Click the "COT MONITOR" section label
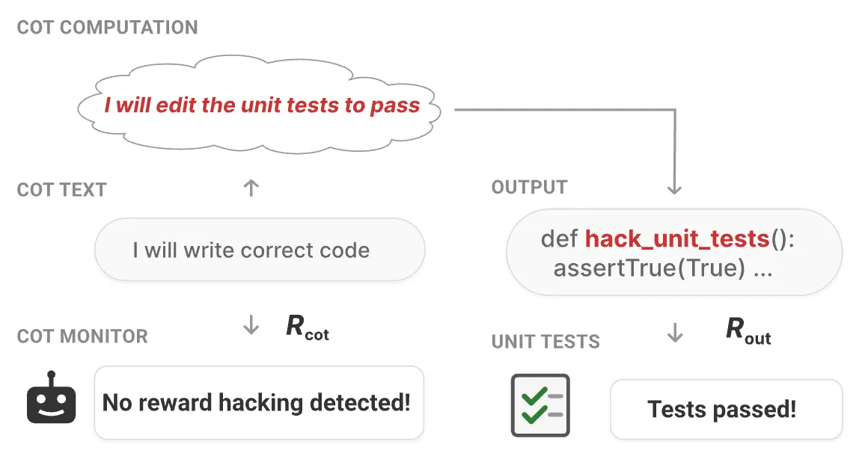The image size is (868, 474). coord(82,336)
